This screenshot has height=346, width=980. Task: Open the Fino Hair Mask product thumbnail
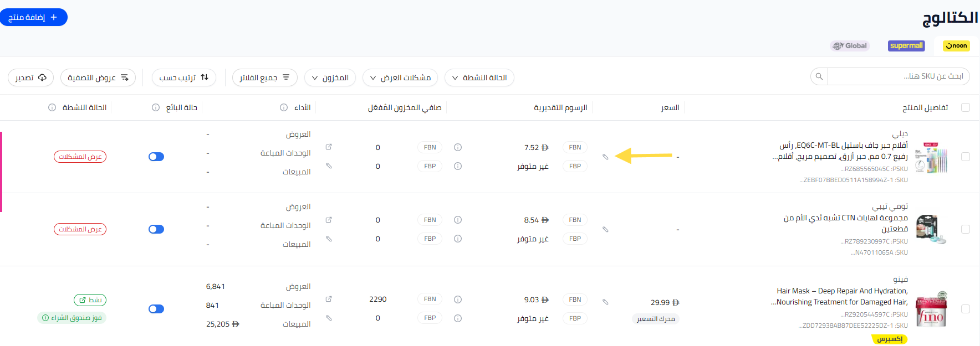click(931, 309)
